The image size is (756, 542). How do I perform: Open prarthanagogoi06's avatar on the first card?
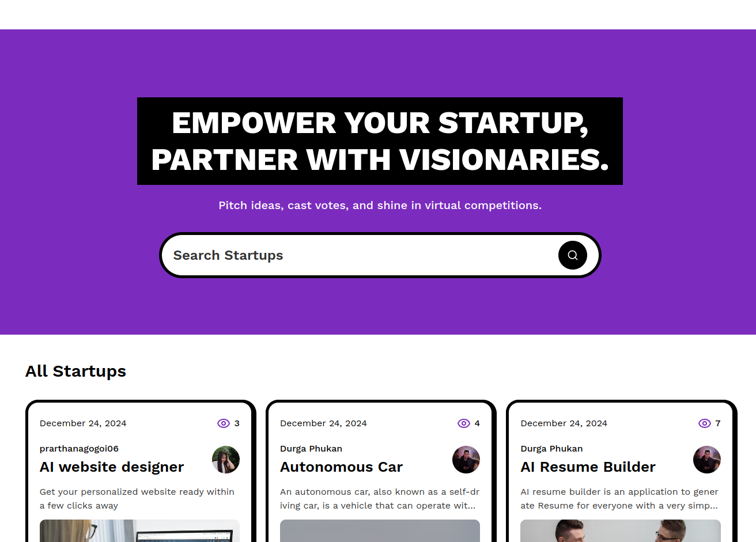point(226,460)
